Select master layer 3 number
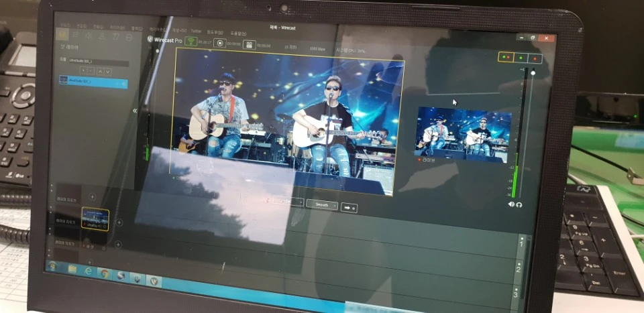Screen dimensions: 644x313 tap(516, 294)
